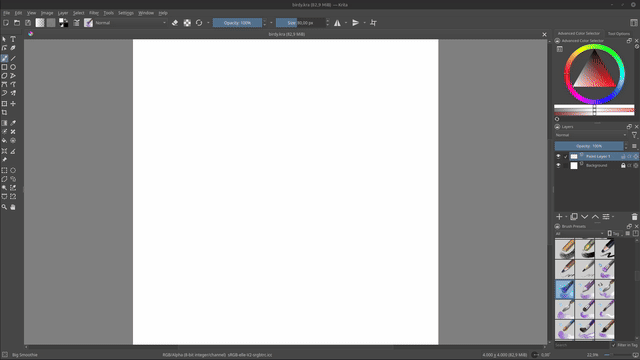Duplicate the layer using the duplicate button
The height and width of the screenshot is (360, 640).
tap(574, 217)
